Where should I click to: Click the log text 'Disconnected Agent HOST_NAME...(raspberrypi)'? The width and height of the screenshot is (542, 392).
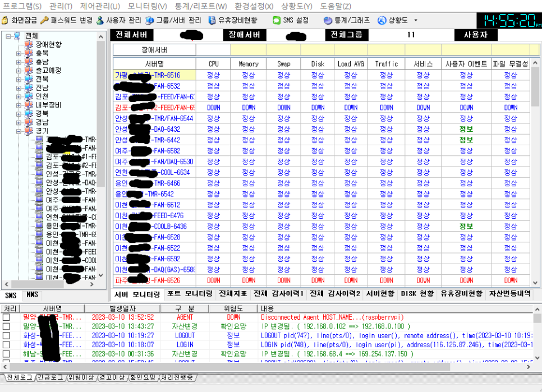(x=332, y=317)
